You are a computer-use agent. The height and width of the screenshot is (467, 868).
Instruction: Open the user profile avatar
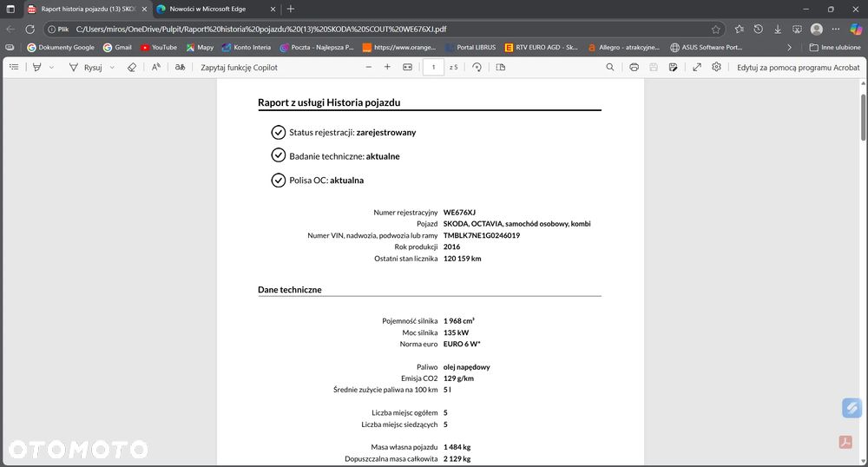(817, 30)
